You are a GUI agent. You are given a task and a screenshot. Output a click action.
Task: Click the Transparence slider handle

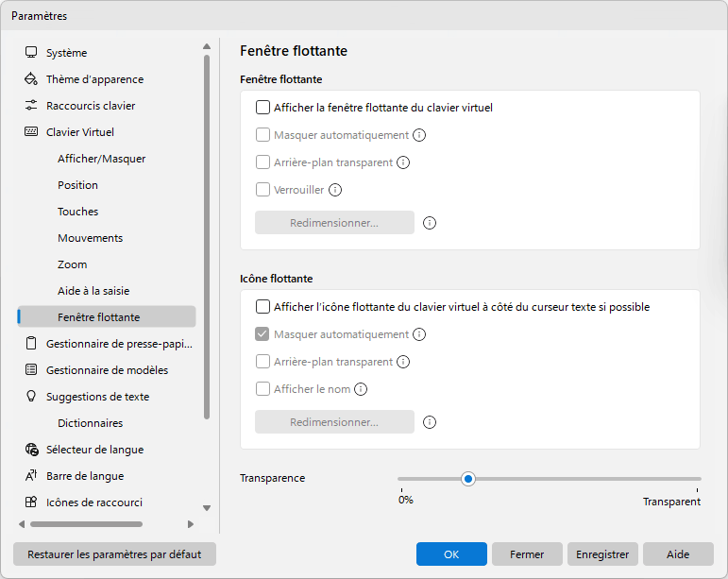pyautogui.click(x=468, y=479)
